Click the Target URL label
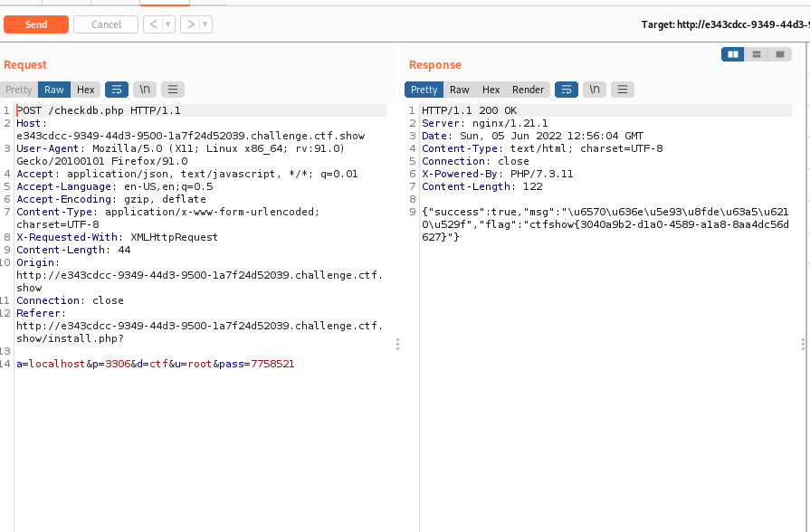 coord(725,24)
